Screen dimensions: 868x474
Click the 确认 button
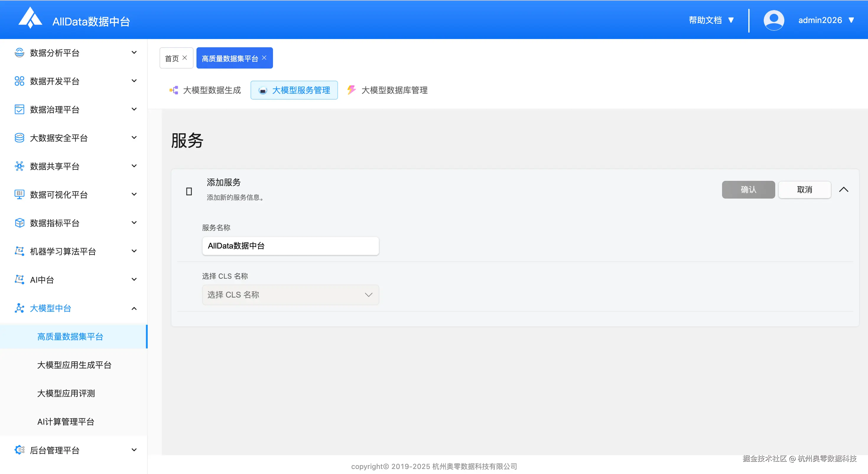[748, 189]
